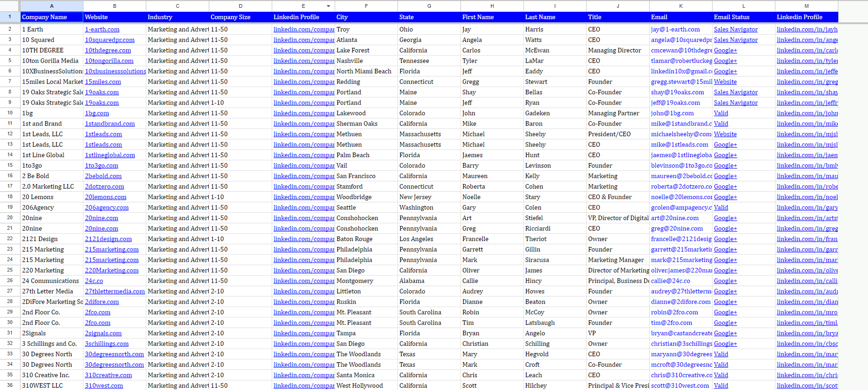Open the 220Marketing.com link
Image resolution: width=868 pixels, height=390 pixels.
click(x=111, y=271)
